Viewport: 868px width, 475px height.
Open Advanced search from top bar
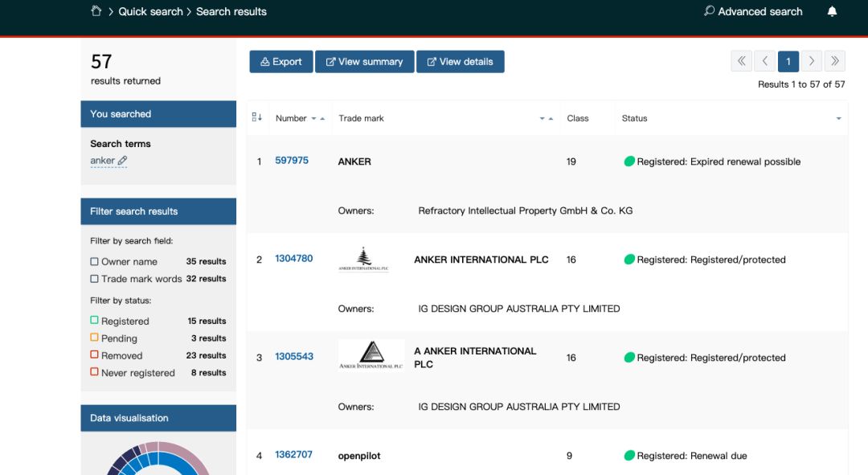[x=752, y=11]
